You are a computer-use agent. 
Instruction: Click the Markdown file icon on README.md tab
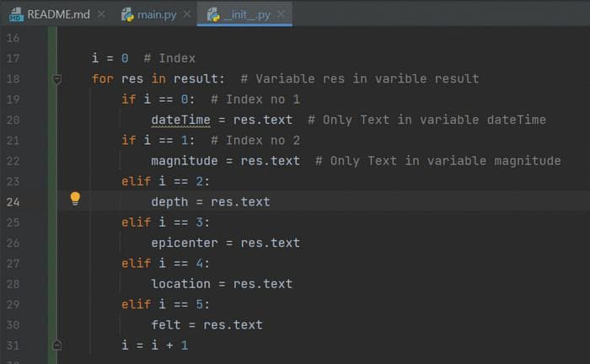click(14, 14)
